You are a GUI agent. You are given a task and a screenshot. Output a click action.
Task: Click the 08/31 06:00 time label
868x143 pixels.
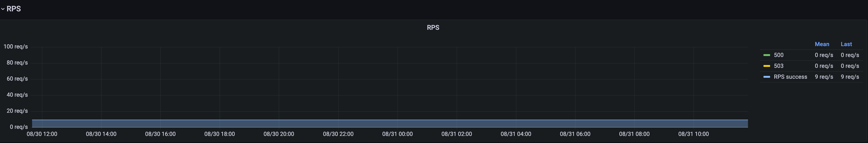(x=575, y=134)
